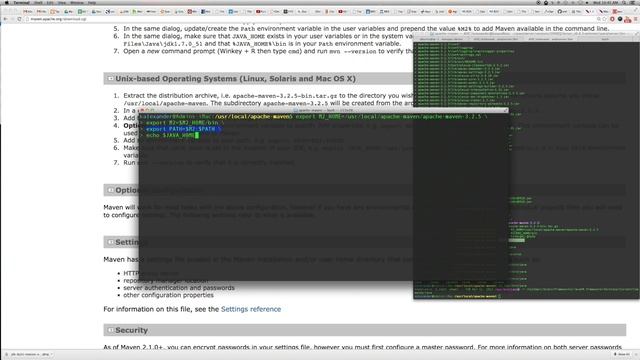Open the Window menu
This screenshot has width=640, height=360.
tap(77, 2)
